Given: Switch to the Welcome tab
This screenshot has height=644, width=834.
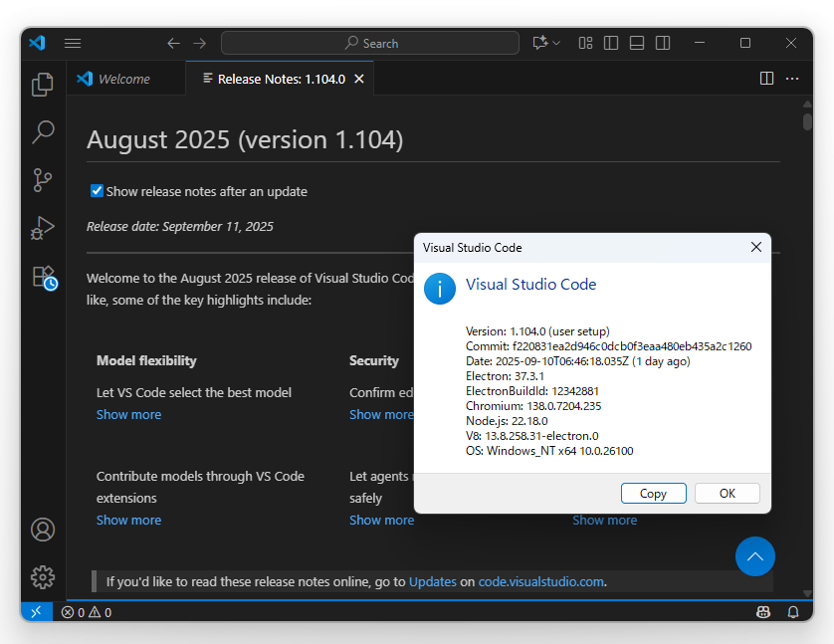Looking at the screenshot, I should [x=126, y=78].
